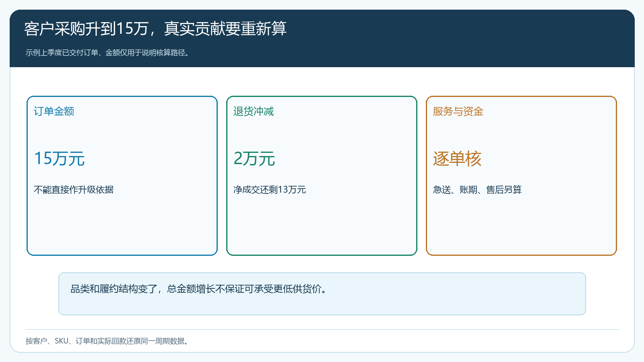Click the slide title about 15万 采购

pos(155,29)
